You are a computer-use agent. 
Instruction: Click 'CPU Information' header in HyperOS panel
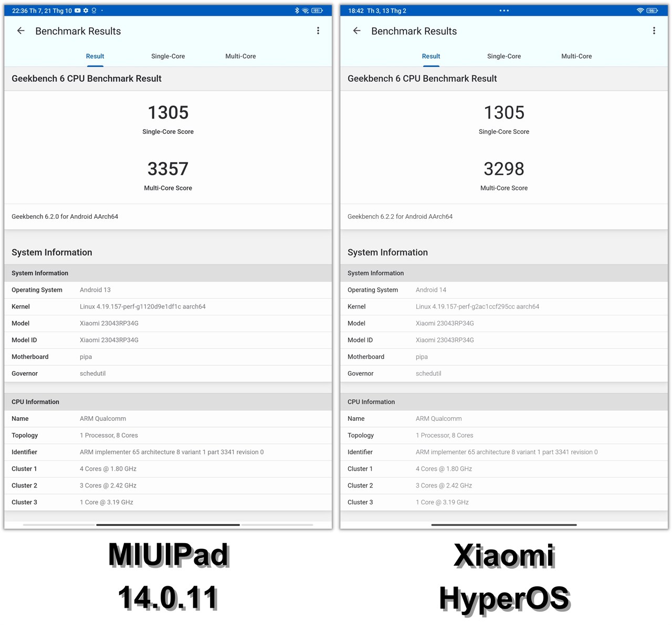371,402
